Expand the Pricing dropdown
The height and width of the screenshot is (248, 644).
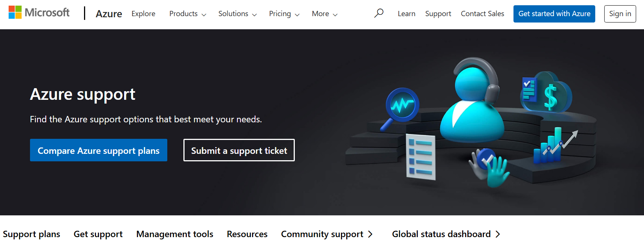pyautogui.click(x=284, y=14)
